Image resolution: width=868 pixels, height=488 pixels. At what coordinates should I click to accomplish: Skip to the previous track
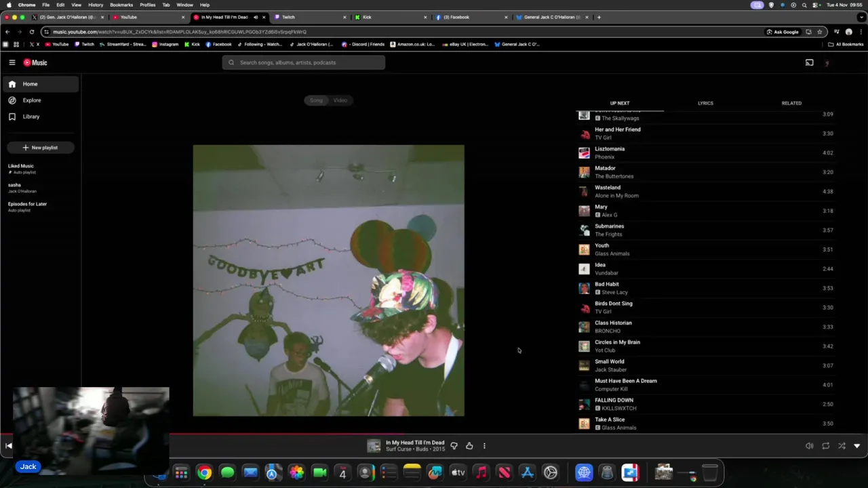[x=8, y=446]
